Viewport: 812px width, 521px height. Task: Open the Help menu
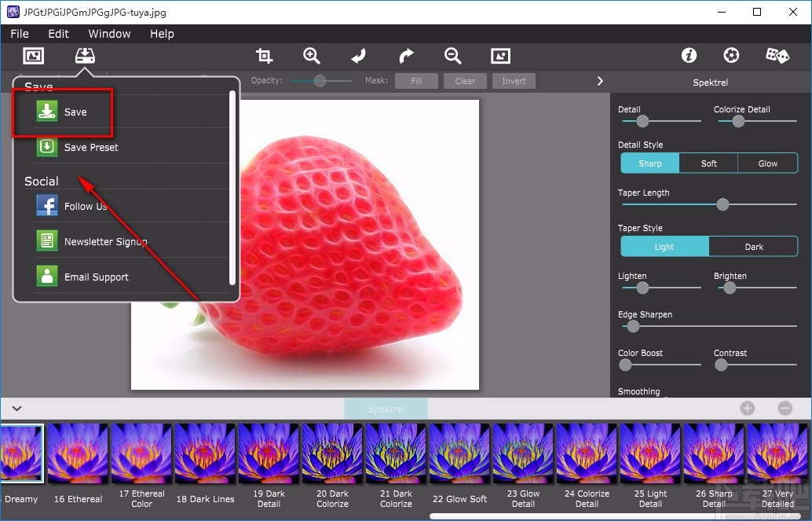pos(162,34)
